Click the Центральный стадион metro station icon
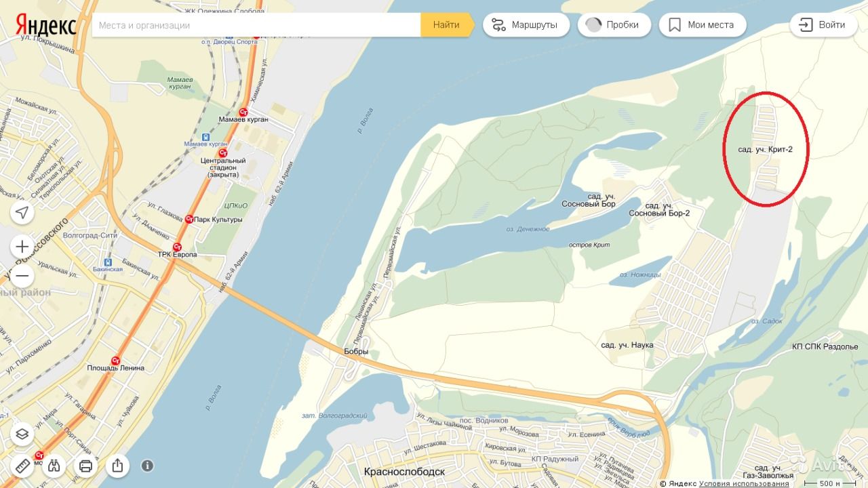Image resolution: width=868 pixels, height=488 pixels. (222, 153)
